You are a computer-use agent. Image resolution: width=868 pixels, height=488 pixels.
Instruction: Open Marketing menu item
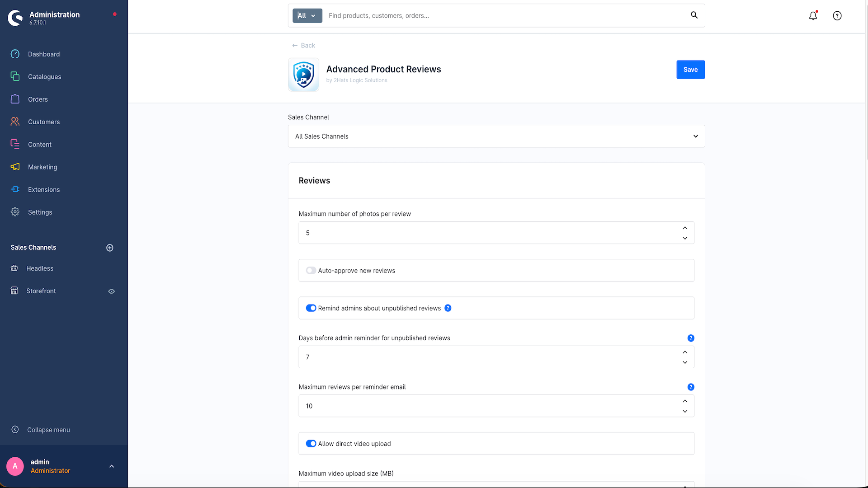click(42, 167)
